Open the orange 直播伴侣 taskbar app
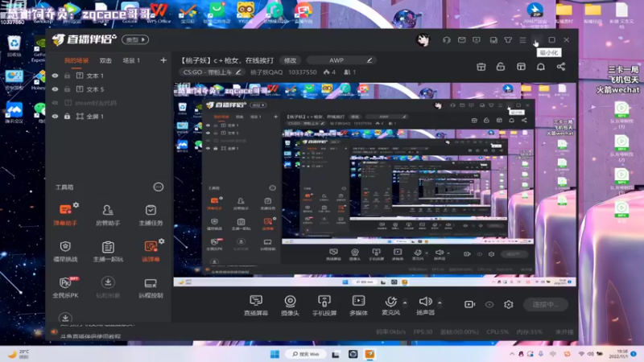Image resolution: width=644 pixels, height=362 pixels. coord(369,354)
